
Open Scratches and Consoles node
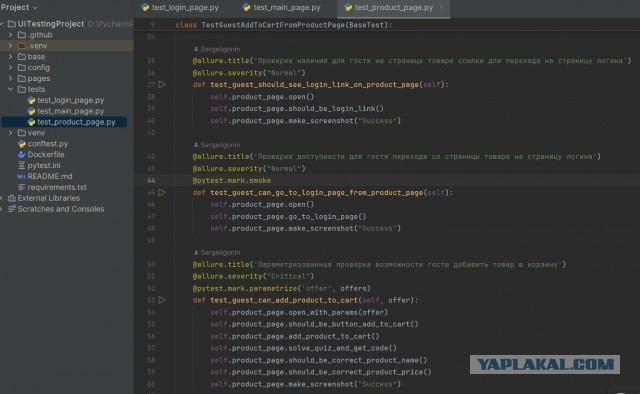tap(61, 209)
